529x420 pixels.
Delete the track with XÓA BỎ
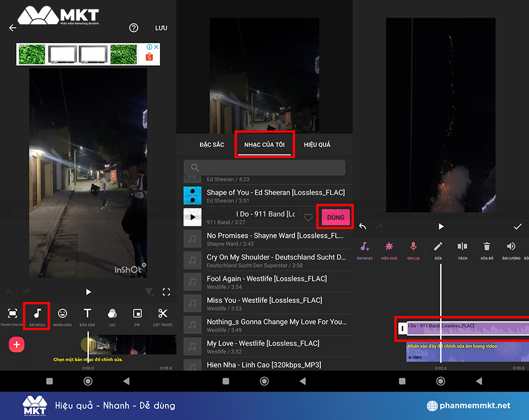pos(487,250)
